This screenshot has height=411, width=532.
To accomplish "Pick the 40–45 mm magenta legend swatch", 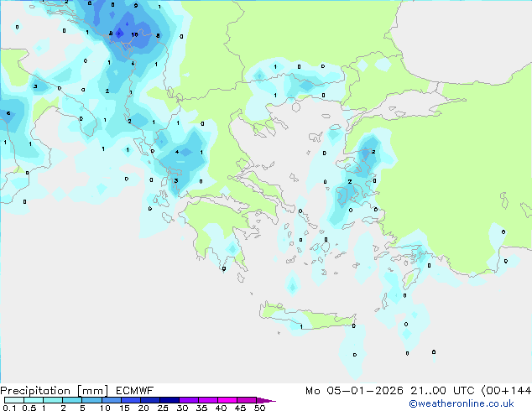I will coord(227,400).
